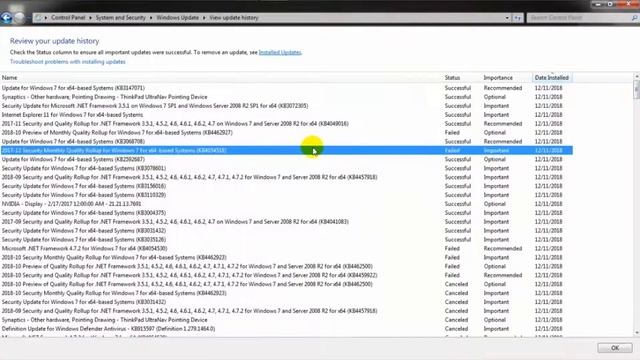Select the Canceled Security Update KB3031432 row
This screenshot has height=360, width=640.
click(x=287, y=302)
